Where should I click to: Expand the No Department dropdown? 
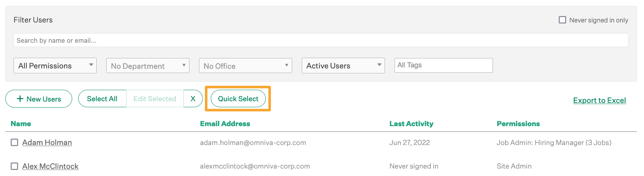pos(147,66)
